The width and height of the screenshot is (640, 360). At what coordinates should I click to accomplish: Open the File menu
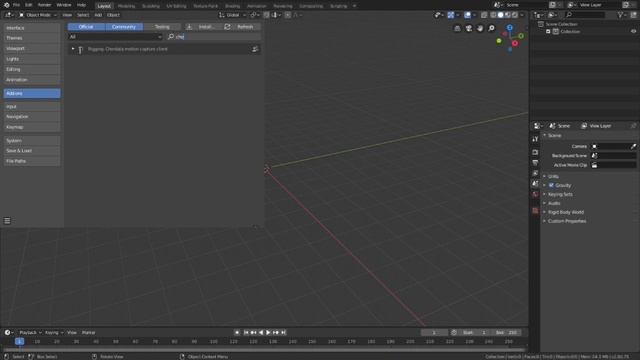pyautogui.click(x=16, y=5)
